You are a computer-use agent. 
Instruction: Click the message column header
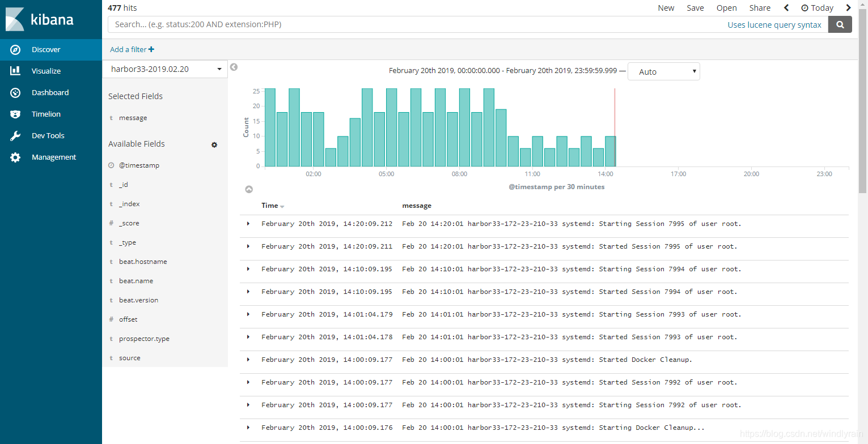coord(417,206)
